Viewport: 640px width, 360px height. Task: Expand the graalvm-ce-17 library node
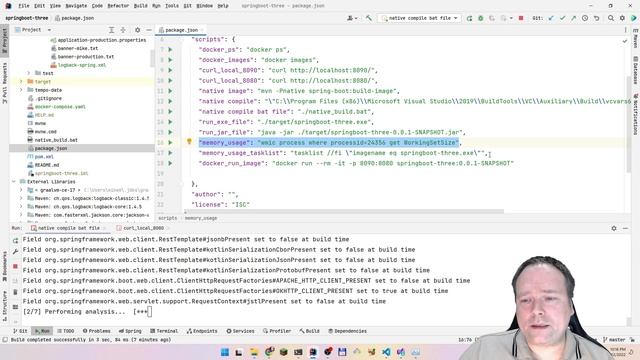tap(21, 190)
